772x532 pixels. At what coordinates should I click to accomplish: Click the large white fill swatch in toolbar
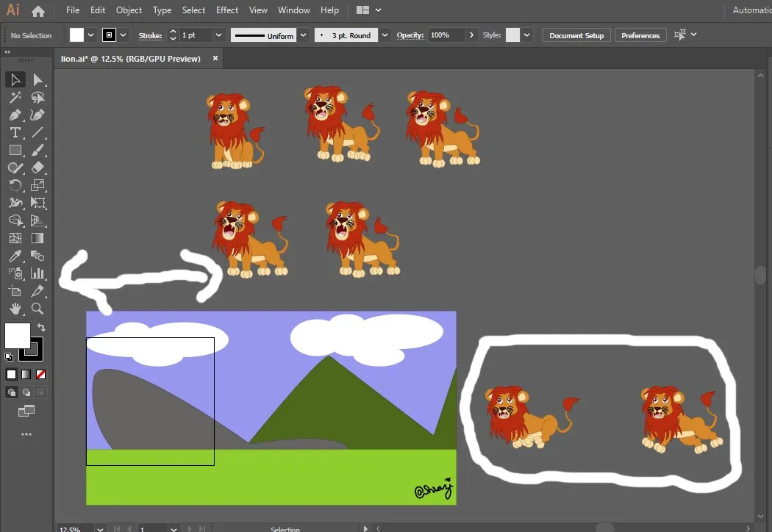pos(16,334)
